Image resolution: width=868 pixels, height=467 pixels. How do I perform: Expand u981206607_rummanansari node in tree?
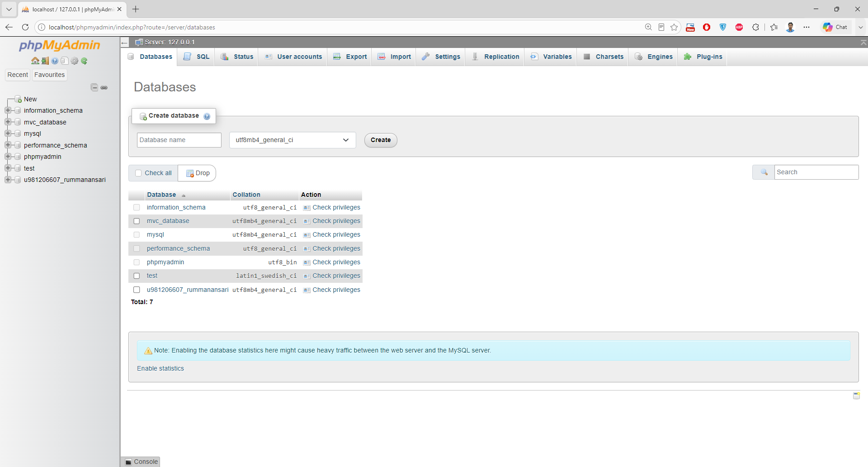[8, 180]
